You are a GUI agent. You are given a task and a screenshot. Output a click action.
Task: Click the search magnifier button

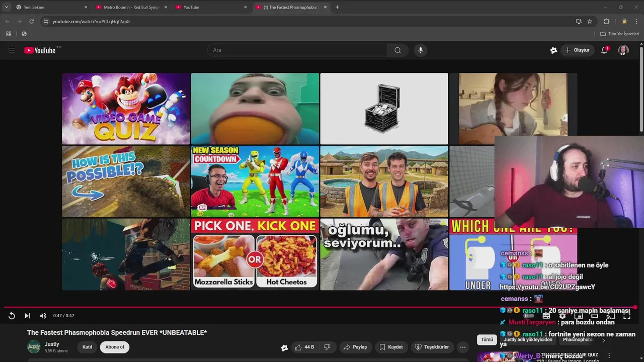(397, 50)
